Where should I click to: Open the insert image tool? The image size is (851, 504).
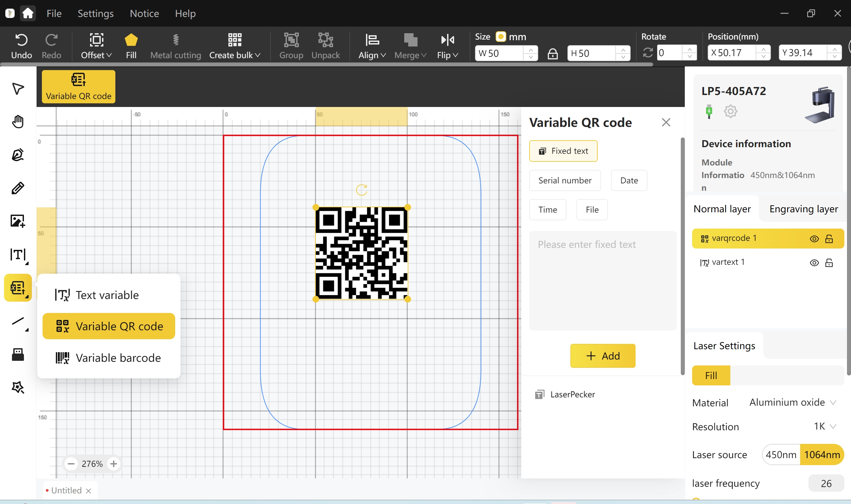point(18,221)
